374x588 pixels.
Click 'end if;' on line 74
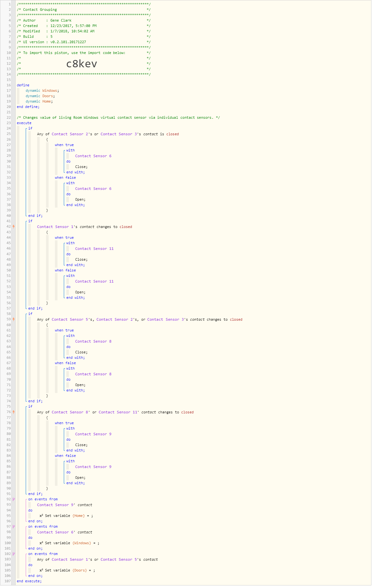click(35, 401)
